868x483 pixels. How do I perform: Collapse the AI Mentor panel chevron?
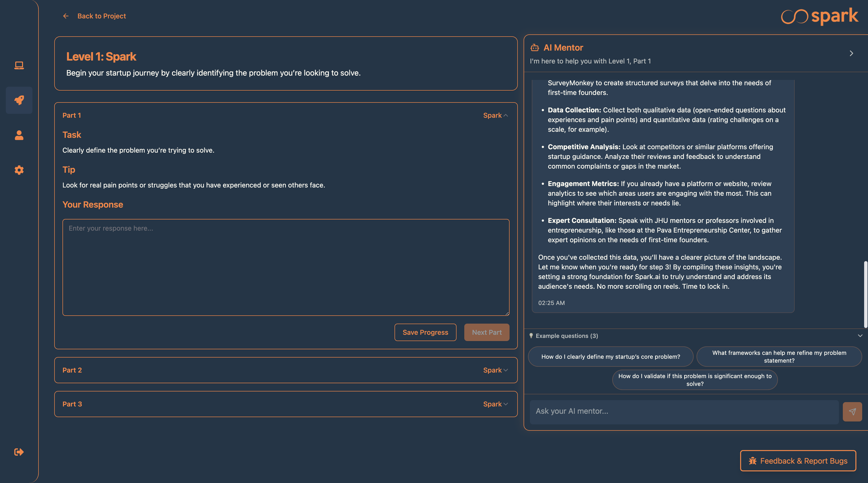(x=852, y=53)
